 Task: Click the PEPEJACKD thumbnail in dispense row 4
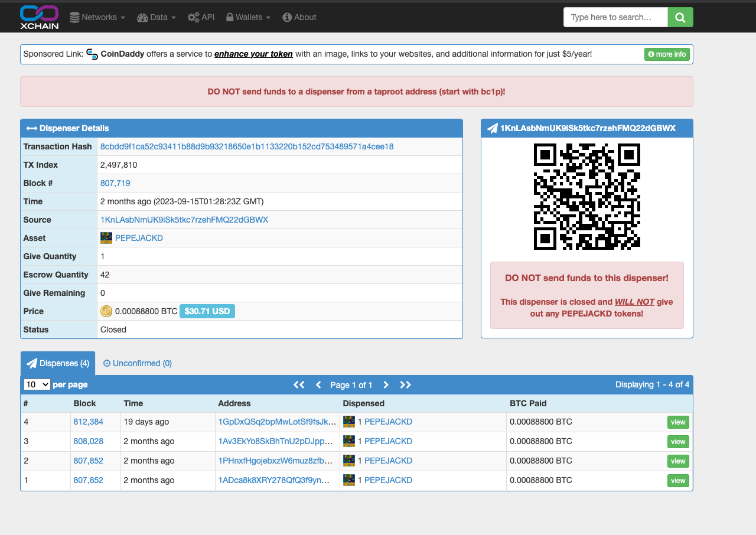349,422
